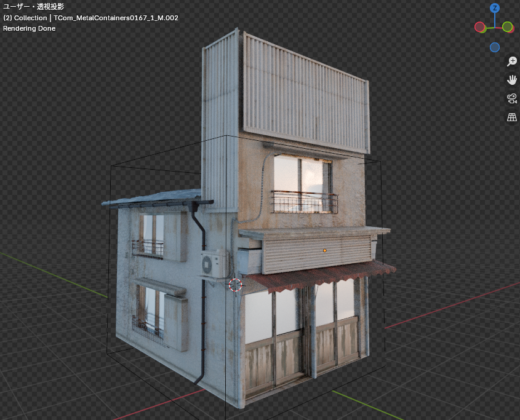The height and width of the screenshot is (420, 520).
Task: Click the zoom magnifier viewport icon
Action: (512, 61)
